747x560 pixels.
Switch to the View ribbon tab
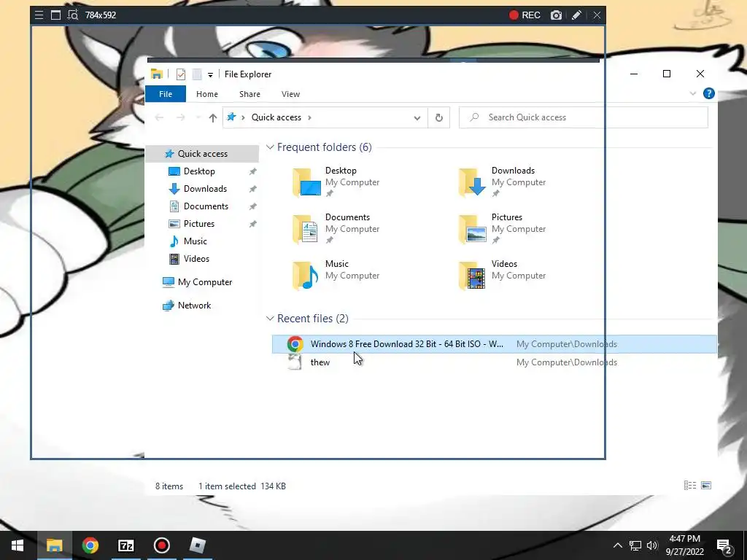click(x=290, y=94)
